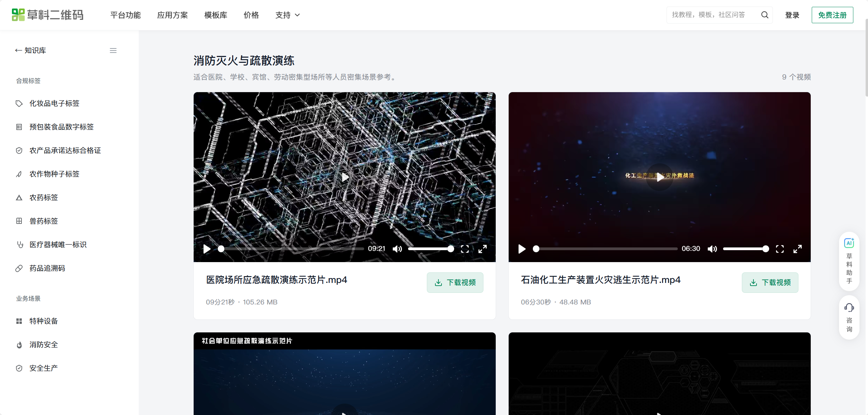Click center play overlay on petrochemical video
868x415 pixels.
pyautogui.click(x=660, y=177)
